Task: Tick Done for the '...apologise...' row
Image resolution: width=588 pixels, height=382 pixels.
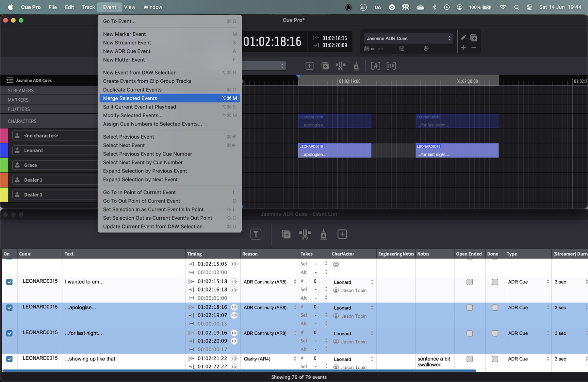Action: [x=495, y=307]
